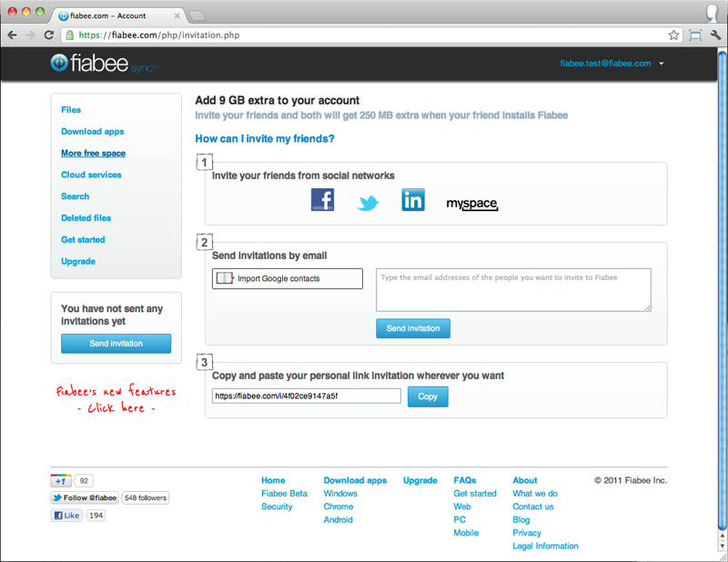
Task: Open Upgrade in the sidebar
Action: coord(78,262)
